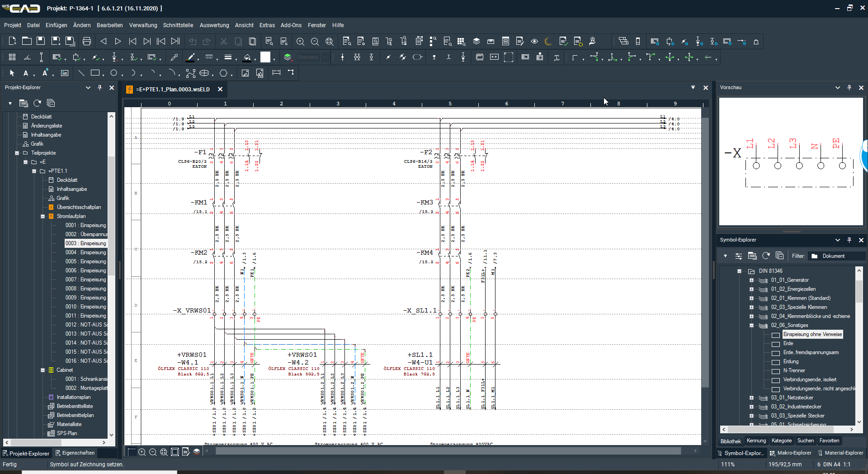The image size is (868, 474).
Task: Collapse the Stromlaufplan tree node
Action: 43,216
